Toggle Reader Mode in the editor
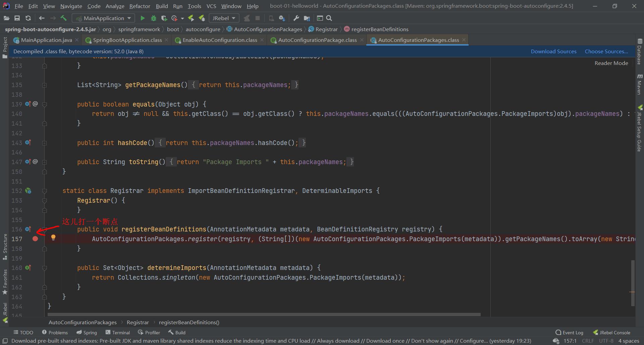This screenshot has width=644, height=345. (x=611, y=63)
